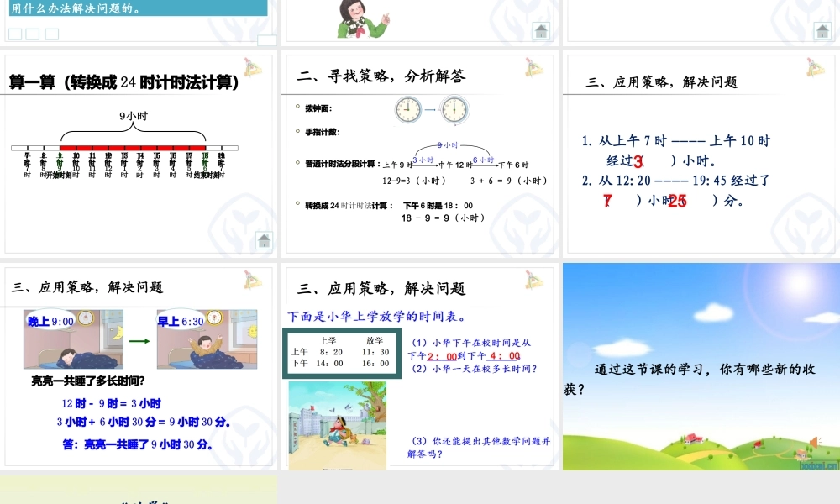This screenshot has width=840, height=504.
Task: Click the equation 18 - 9 = 9 (小时)
Action: [x=444, y=218]
